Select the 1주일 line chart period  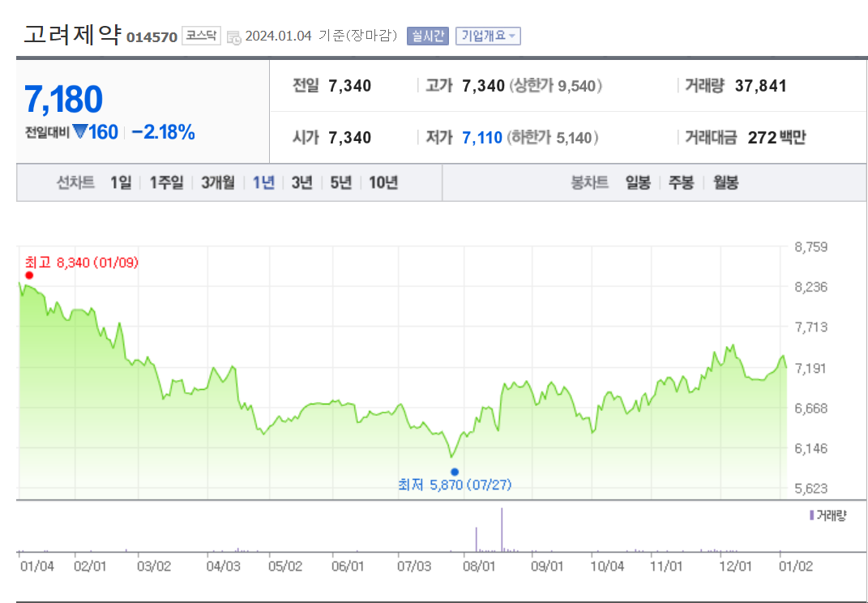point(167,182)
